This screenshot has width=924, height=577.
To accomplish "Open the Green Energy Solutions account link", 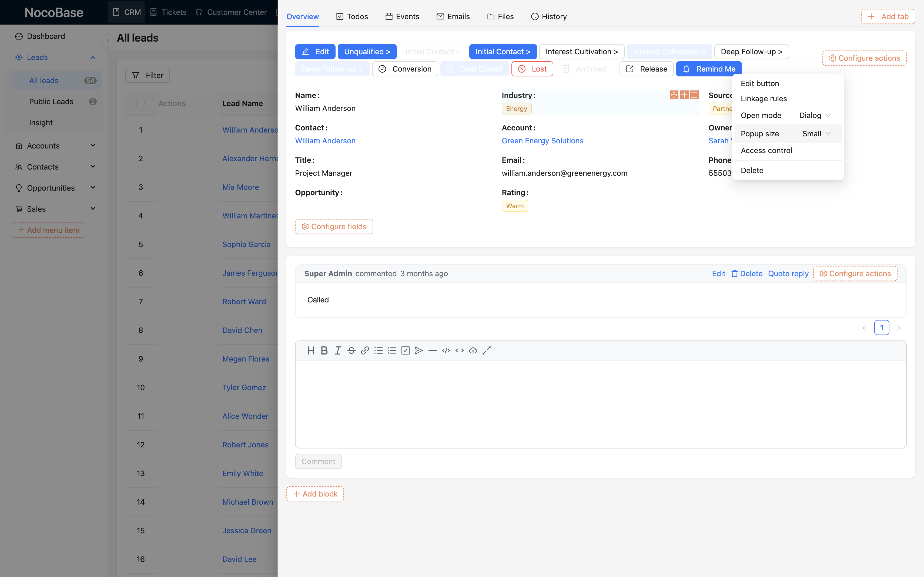I will click(542, 140).
